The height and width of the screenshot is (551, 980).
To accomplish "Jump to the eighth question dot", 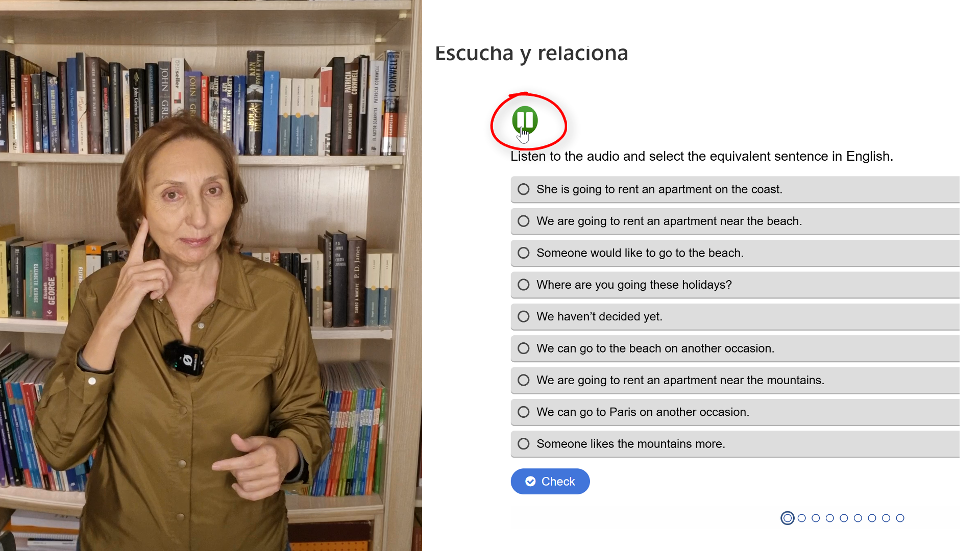I will pos(886,518).
